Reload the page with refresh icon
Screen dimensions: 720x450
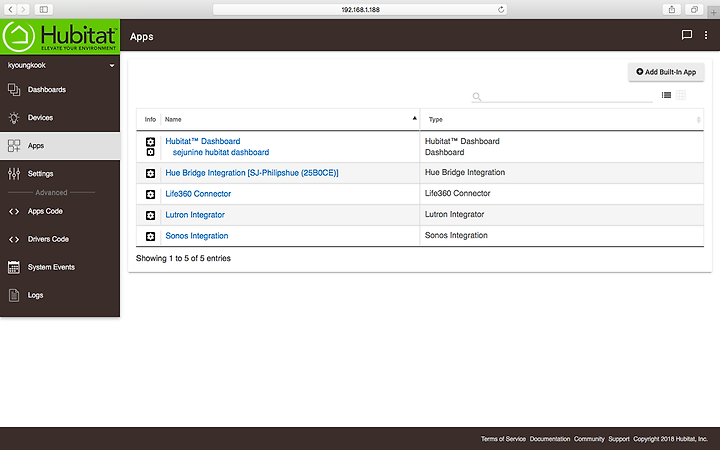(x=501, y=9)
